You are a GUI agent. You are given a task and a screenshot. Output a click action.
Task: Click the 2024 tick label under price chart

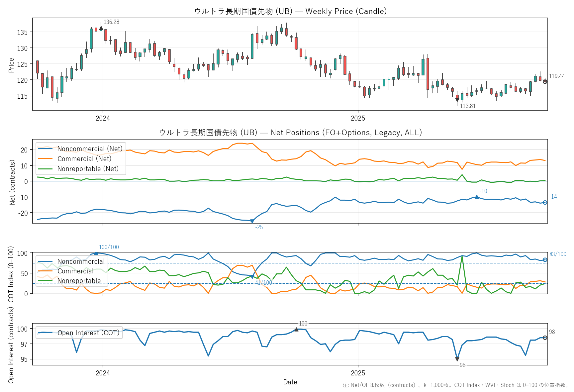(103, 118)
